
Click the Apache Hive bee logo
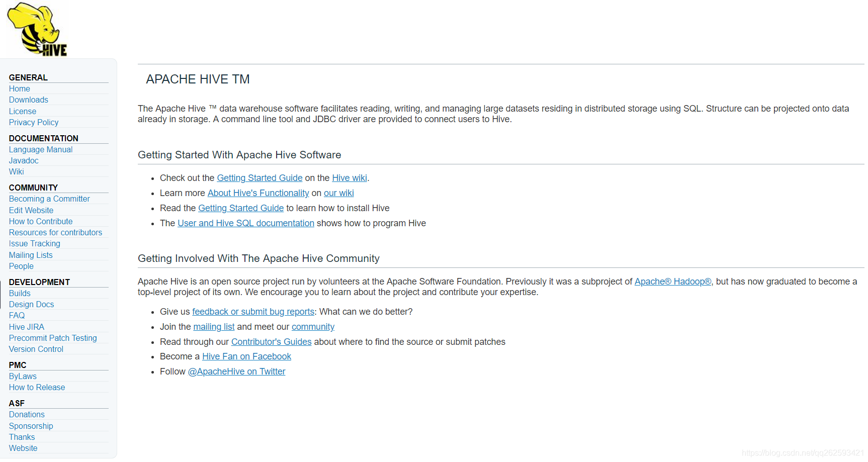(x=37, y=29)
